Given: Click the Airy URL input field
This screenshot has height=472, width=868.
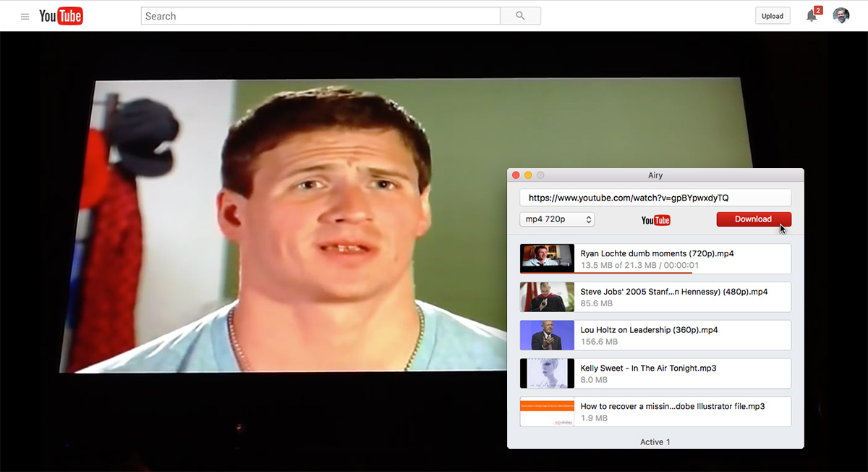Looking at the screenshot, I should point(655,198).
